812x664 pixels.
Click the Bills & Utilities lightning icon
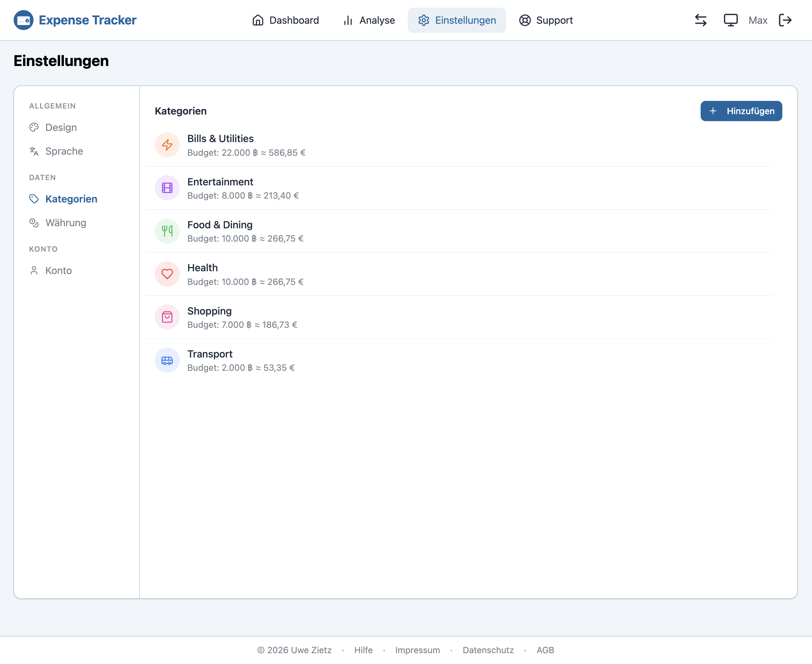167,145
